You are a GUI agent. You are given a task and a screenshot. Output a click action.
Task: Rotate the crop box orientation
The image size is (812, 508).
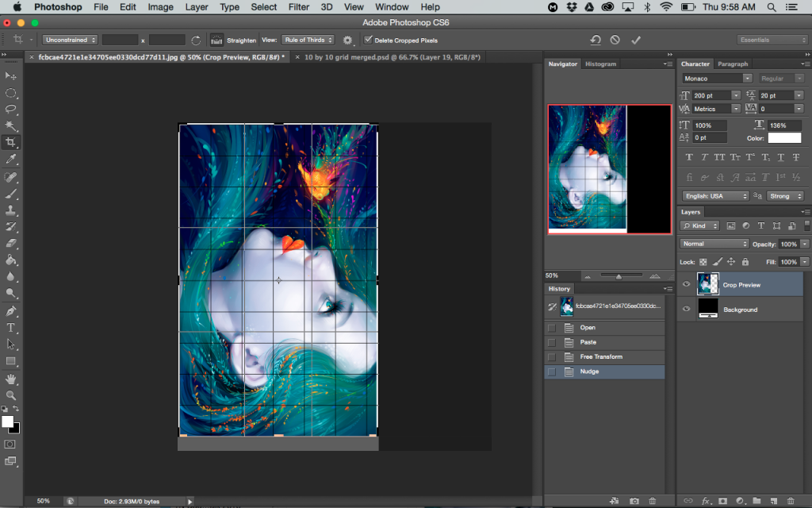click(196, 40)
